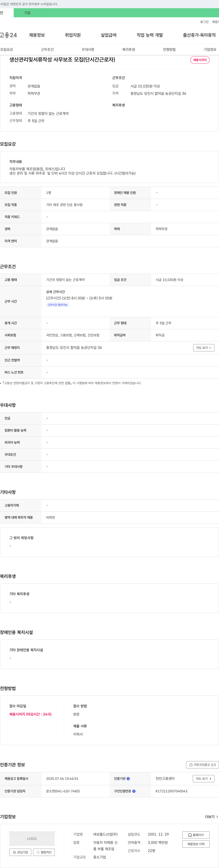Jump to 전형방법 anchor tab

pos(169,49)
